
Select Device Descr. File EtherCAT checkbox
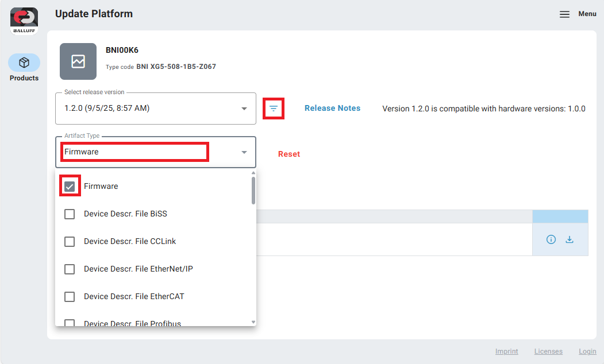70,297
